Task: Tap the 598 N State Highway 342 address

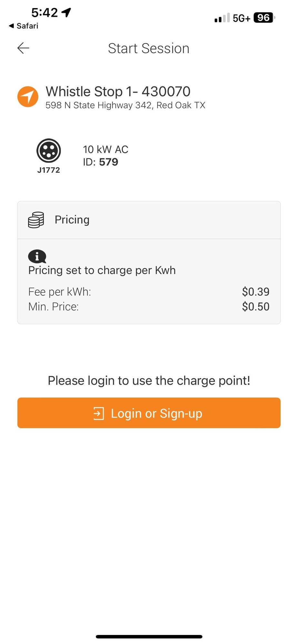Action: (125, 105)
